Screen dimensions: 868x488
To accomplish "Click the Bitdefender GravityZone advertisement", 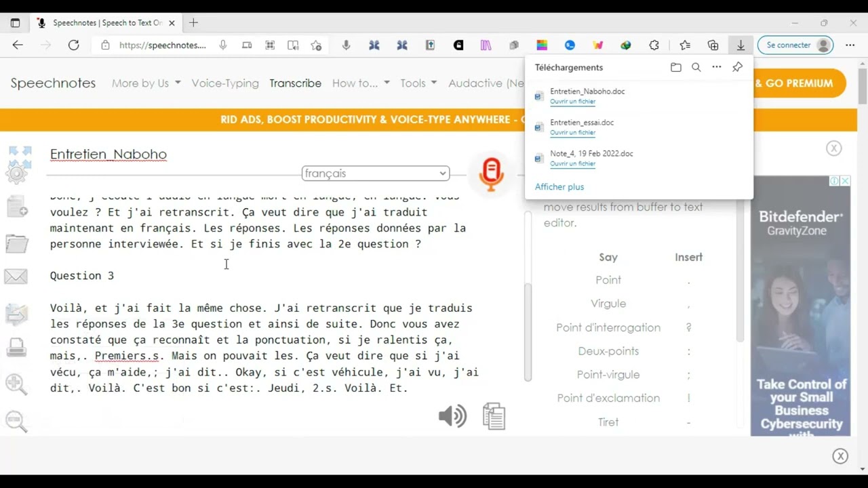I will (800, 306).
